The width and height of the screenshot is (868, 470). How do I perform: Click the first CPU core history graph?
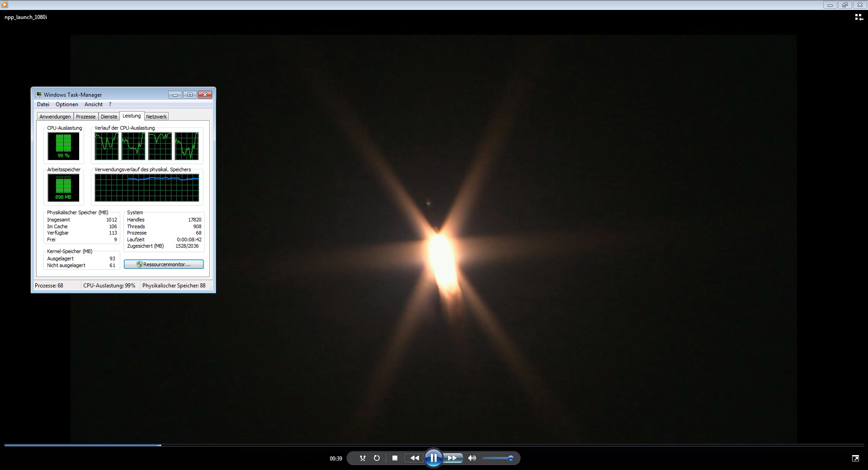107,146
